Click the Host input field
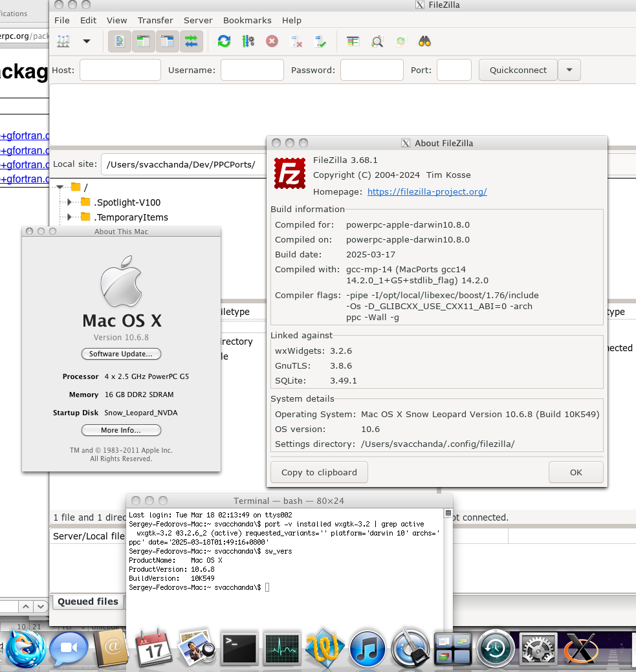Image resolution: width=636 pixels, height=672 pixels. tap(120, 70)
